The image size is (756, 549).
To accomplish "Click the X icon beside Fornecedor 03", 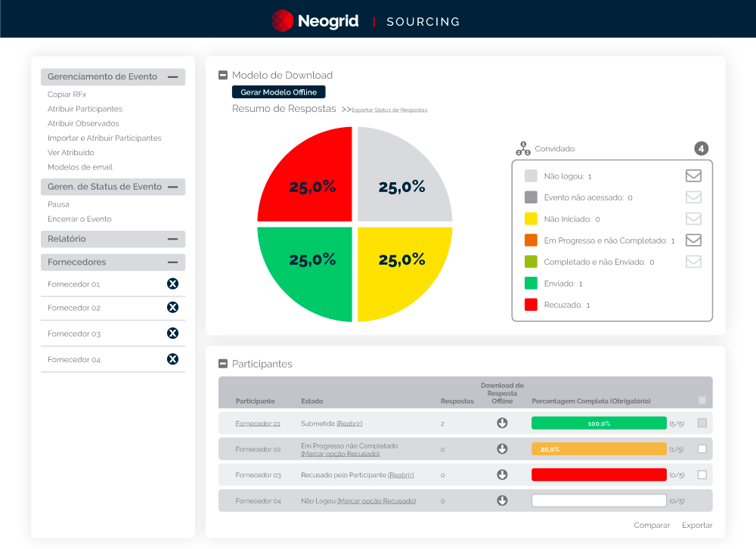I will click(172, 333).
